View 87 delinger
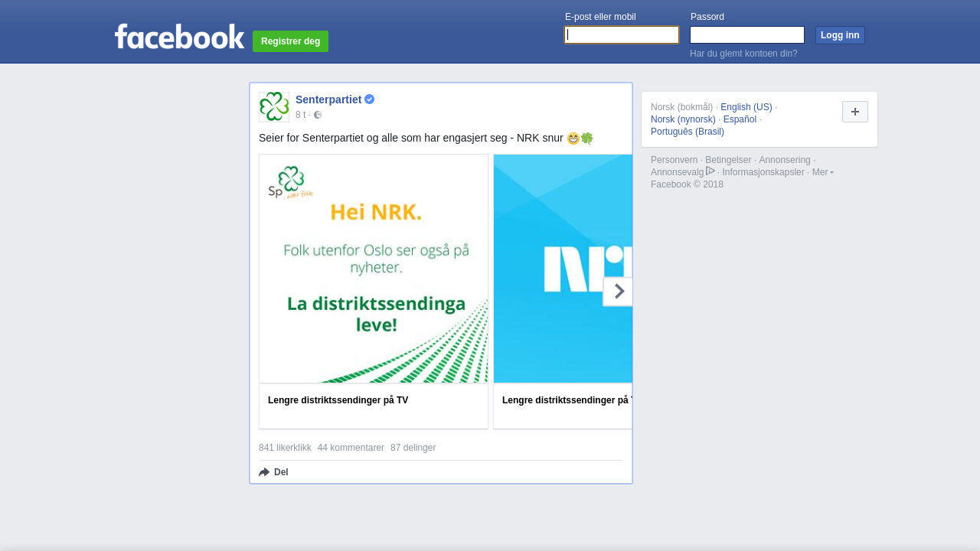The height and width of the screenshot is (551, 980). tap(413, 448)
